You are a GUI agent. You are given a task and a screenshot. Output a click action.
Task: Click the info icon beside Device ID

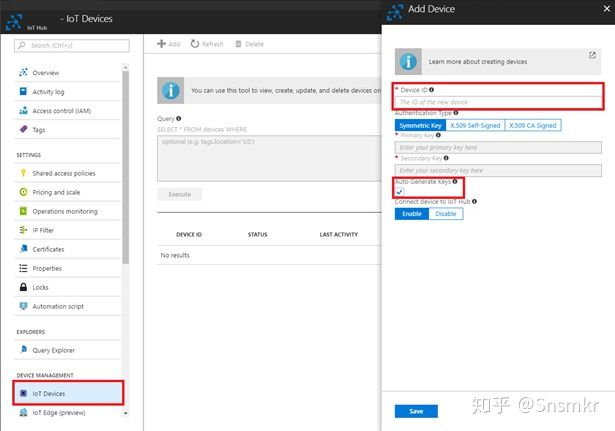(x=431, y=90)
